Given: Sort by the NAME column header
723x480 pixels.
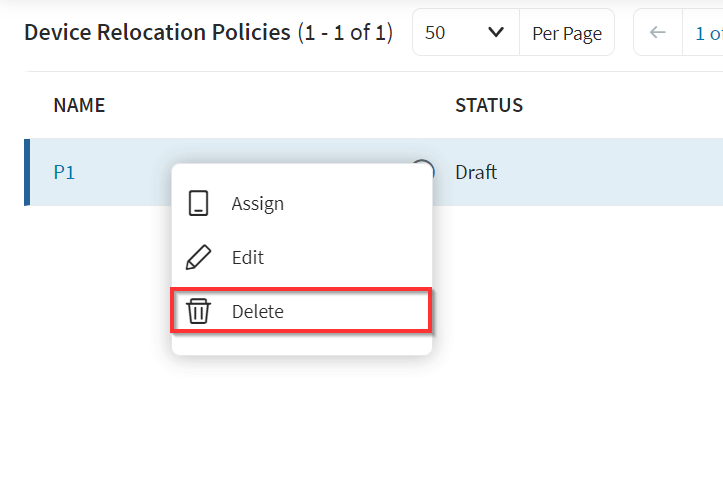Looking at the screenshot, I should (x=79, y=105).
